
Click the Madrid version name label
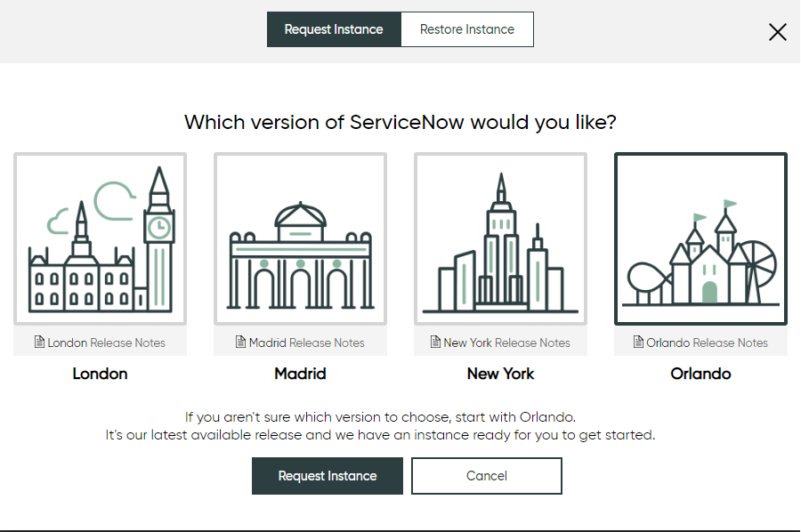[x=301, y=374]
